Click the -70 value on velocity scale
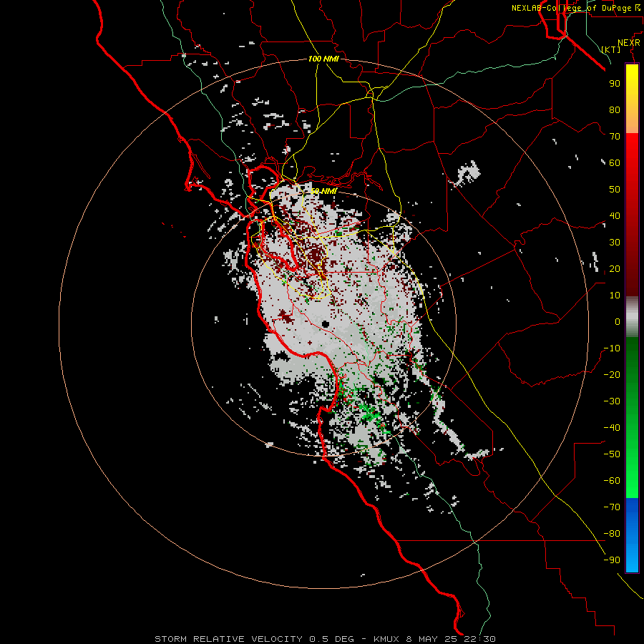The image size is (644, 644). tap(612, 507)
